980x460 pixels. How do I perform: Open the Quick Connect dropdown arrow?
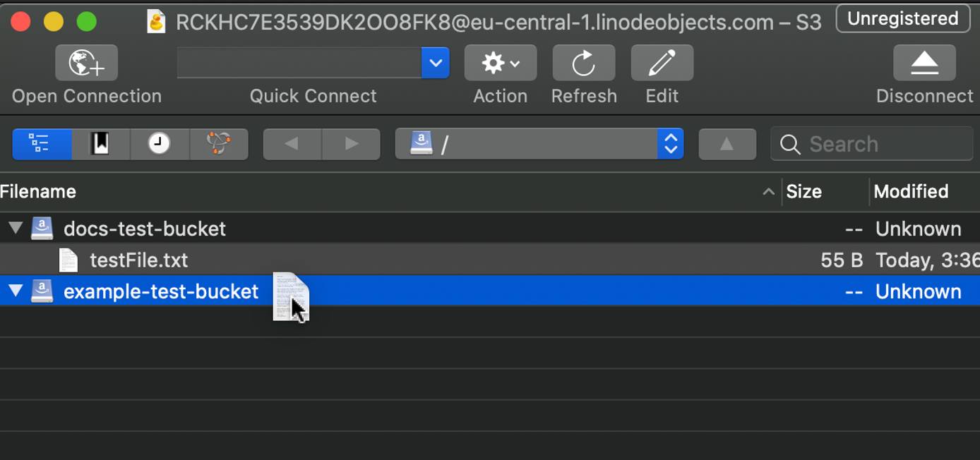436,62
